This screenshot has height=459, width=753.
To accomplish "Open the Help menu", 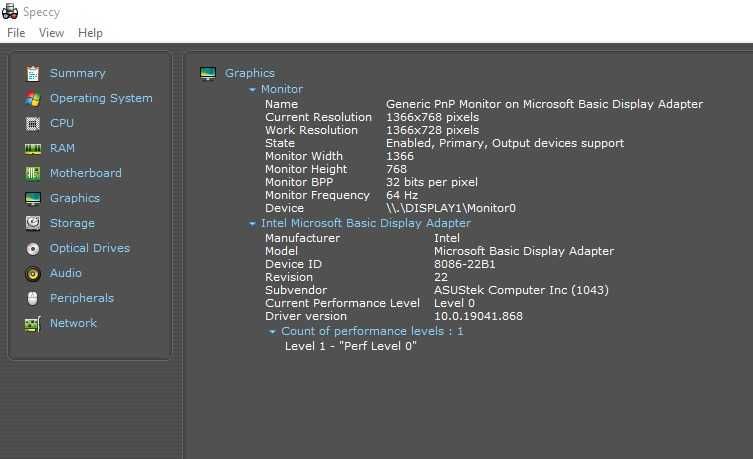I will pyautogui.click(x=90, y=33).
